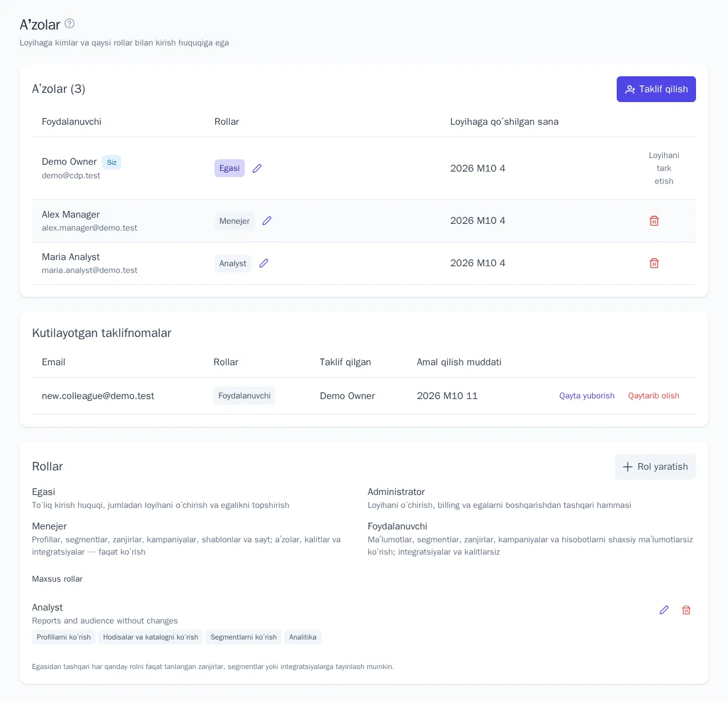Click the help icon next to A'zolar heading
This screenshot has width=728, height=701.
[69, 23]
